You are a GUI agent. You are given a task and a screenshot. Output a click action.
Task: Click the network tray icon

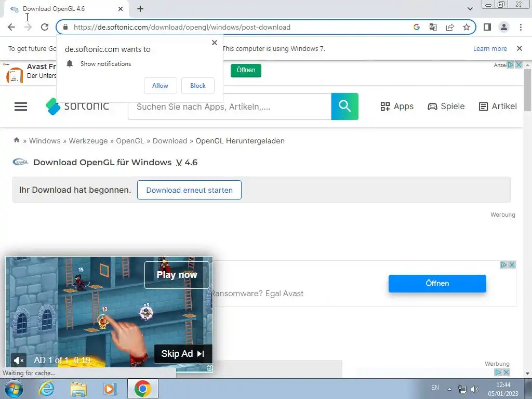pyautogui.click(x=462, y=389)
